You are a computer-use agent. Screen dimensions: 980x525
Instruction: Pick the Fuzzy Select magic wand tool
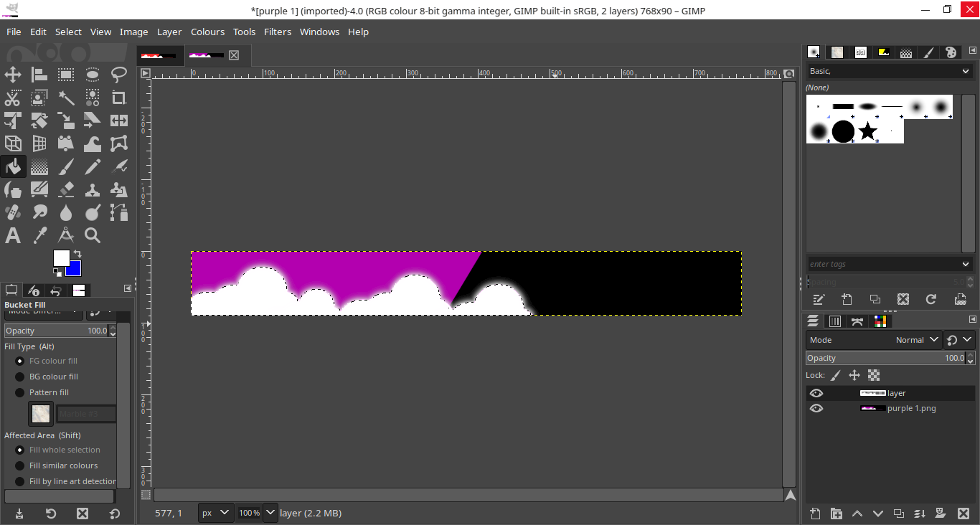(x=66, y=98)
